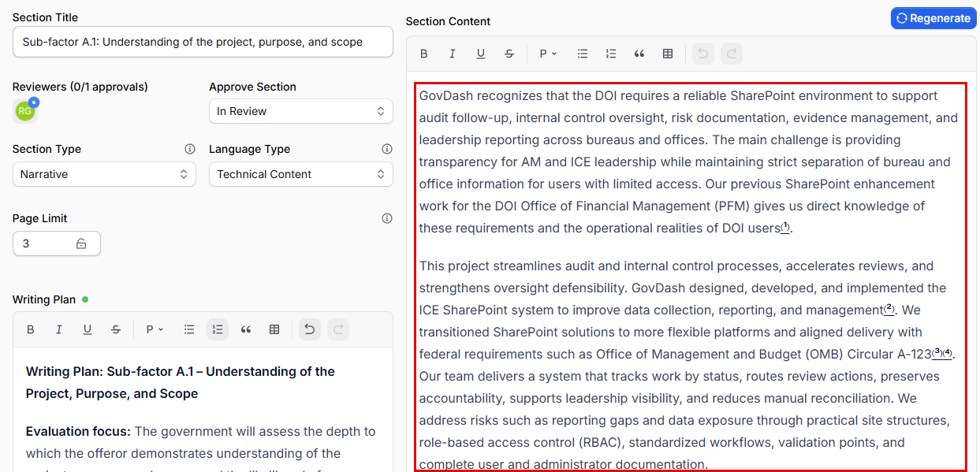Click the 'Section Content' label

pyautogui.click(x=448, y=21)
